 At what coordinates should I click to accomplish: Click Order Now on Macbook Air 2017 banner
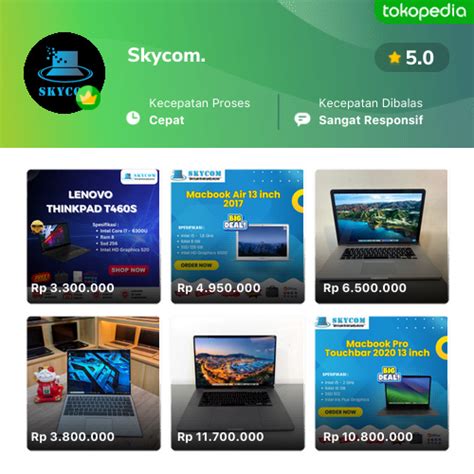196,265
